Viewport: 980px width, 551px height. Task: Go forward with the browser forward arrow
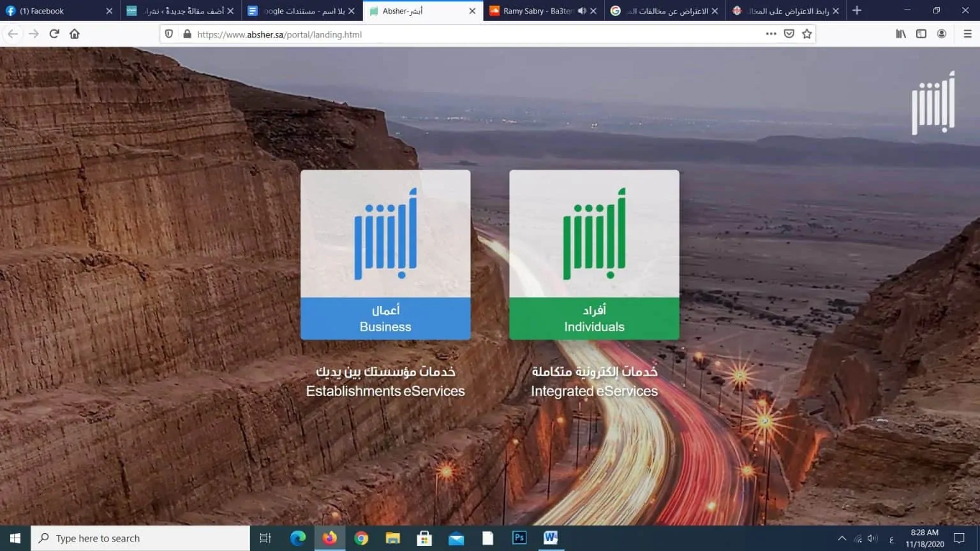pos(34,34)
